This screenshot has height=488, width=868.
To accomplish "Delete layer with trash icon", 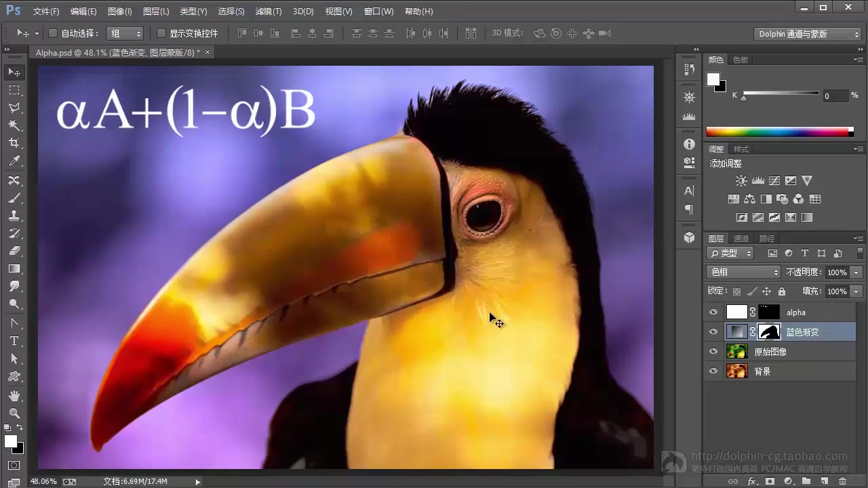I will [842, 481].
